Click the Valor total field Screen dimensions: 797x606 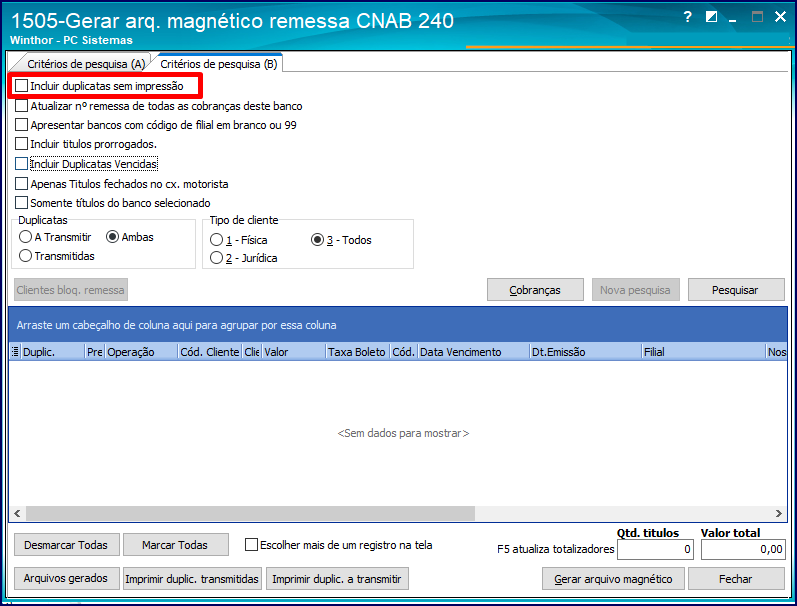[x=743, y=550]
